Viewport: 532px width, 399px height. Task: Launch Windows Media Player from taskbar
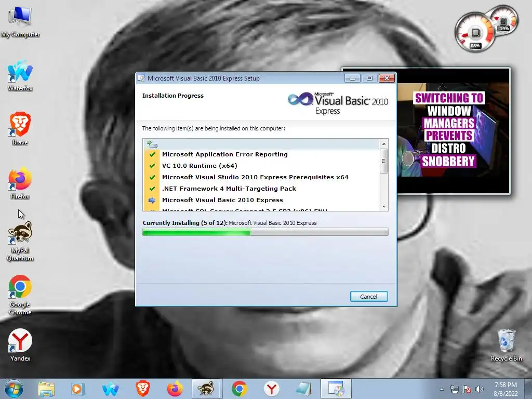[x=77, y=389]
